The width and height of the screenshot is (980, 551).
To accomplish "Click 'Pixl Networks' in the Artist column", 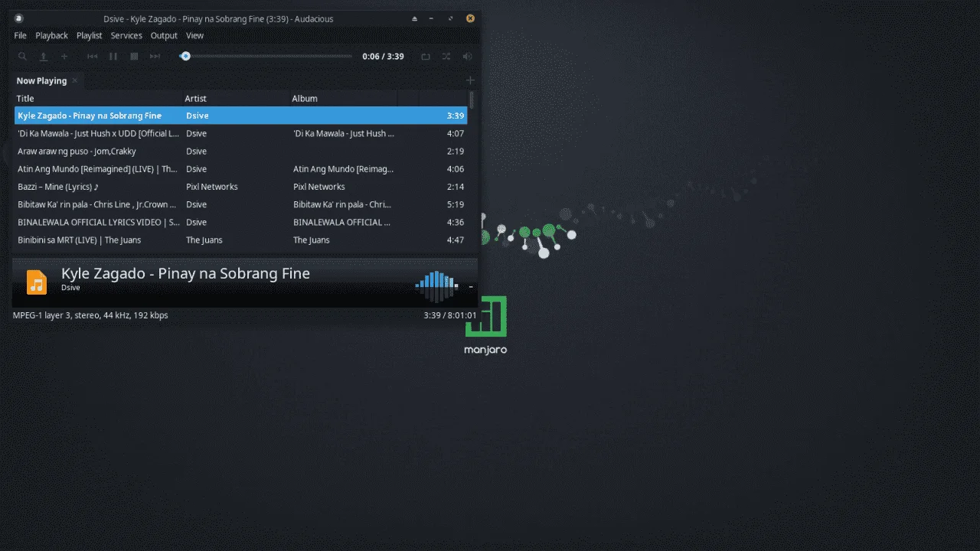I will [212, 187].
